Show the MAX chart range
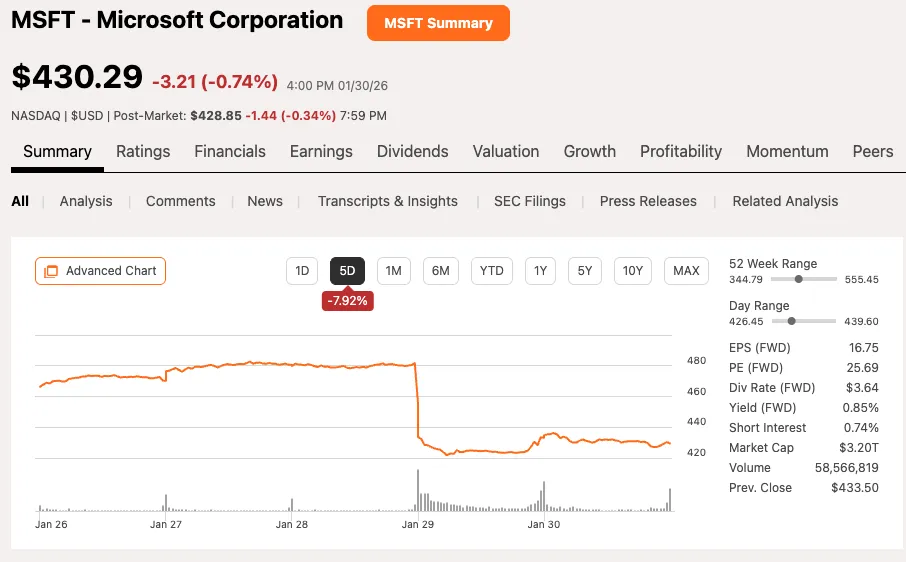Screen dimensions: 906x562 (686, 271)
